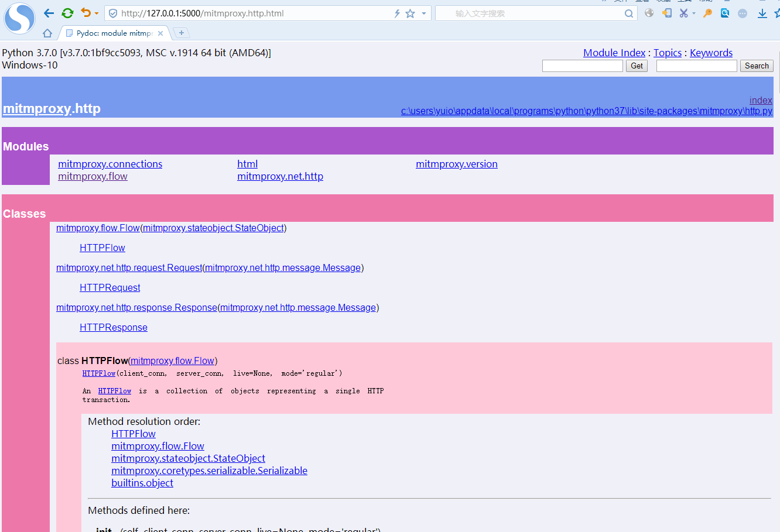This screenshot has height=532, width=780.
Task: Click the browser back arrow
Action: 49,13
